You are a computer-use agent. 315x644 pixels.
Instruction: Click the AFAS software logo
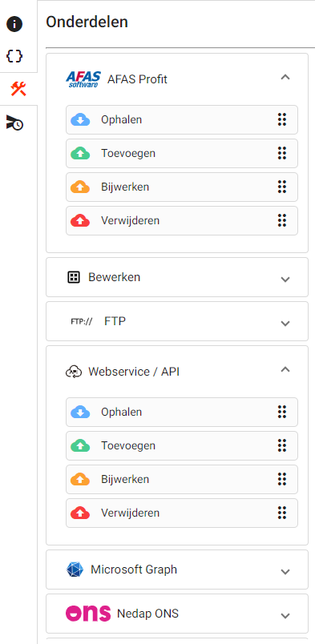(83, 78)
